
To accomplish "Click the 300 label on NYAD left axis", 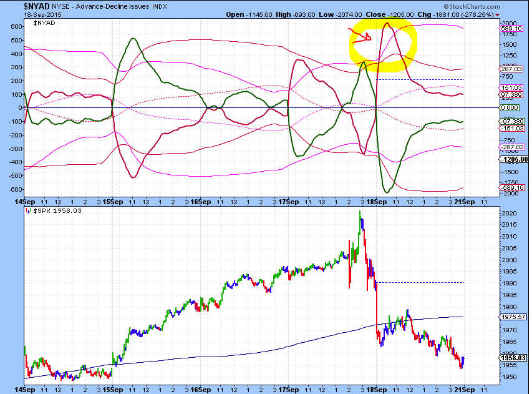I will 16,67.
